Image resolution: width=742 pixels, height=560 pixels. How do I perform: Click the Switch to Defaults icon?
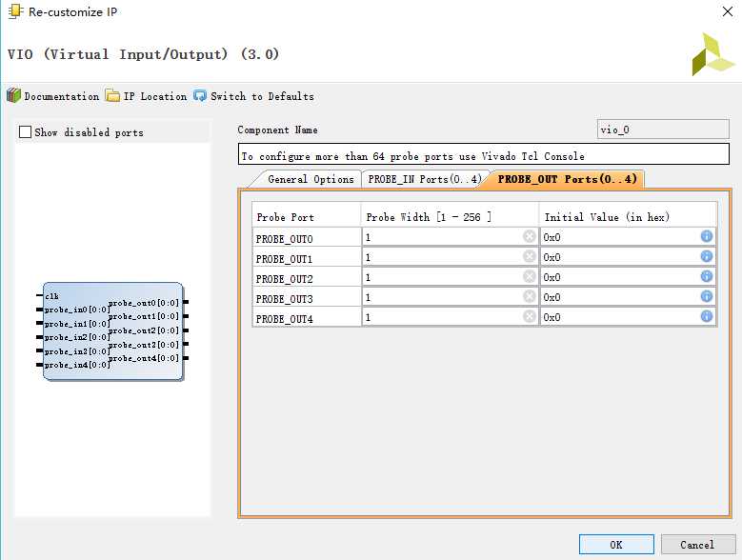200,95
